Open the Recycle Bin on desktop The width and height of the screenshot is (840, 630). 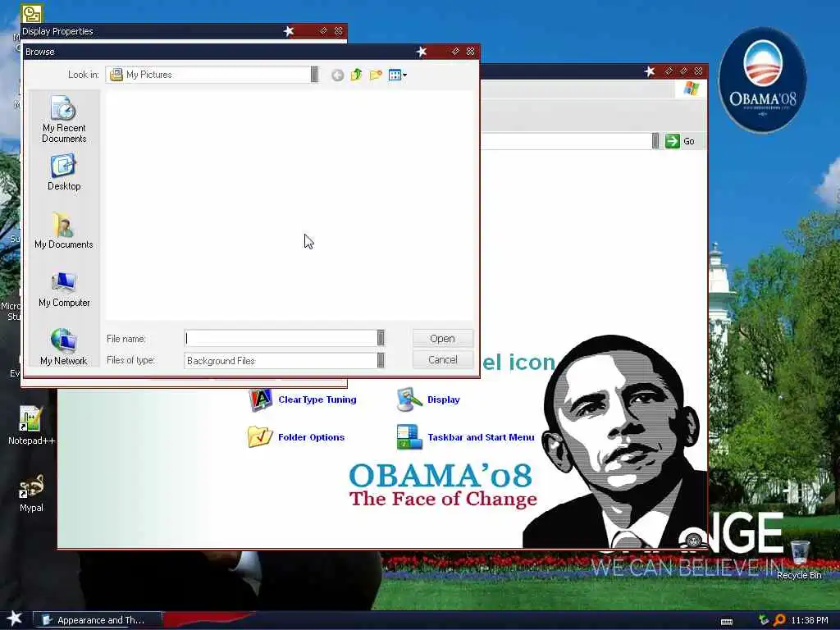pyautogui.click(x=799, y=559)
